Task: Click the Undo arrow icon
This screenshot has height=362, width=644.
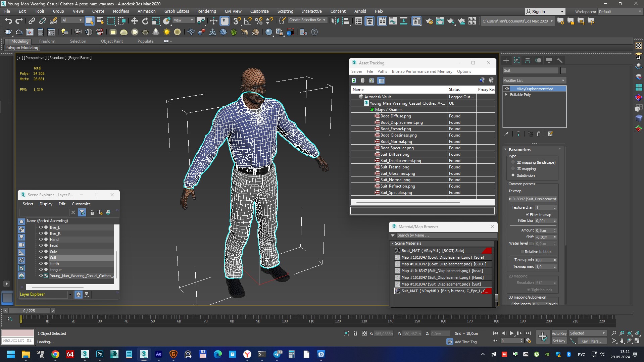Action: click(x=8, y=21)
